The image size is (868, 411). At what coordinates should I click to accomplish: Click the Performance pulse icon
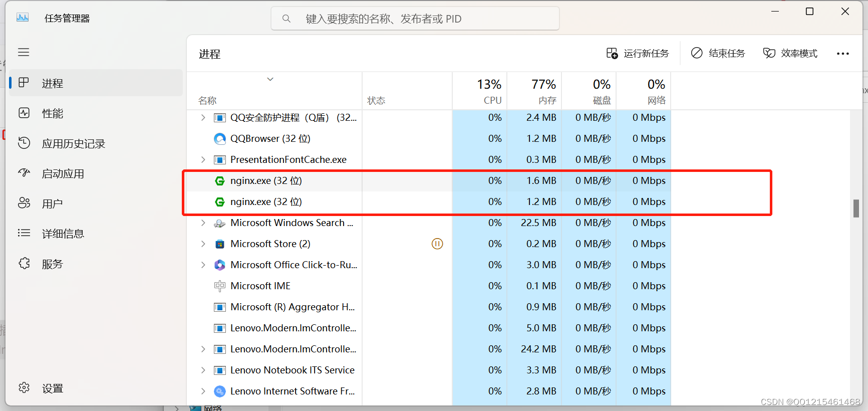24,113
